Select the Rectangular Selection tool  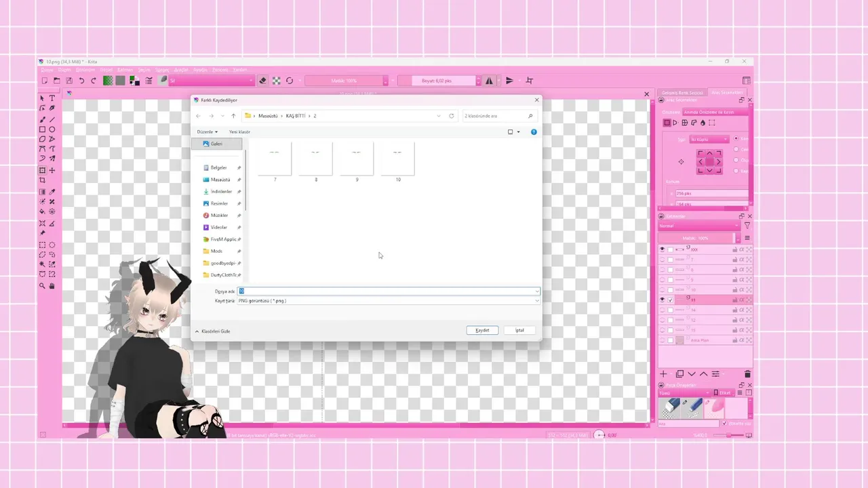click(42, 245)
